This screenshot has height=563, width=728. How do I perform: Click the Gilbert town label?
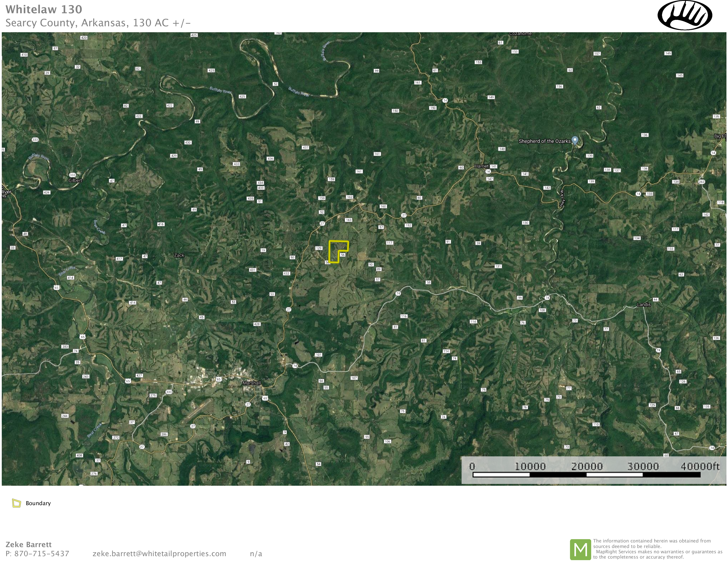75,180
